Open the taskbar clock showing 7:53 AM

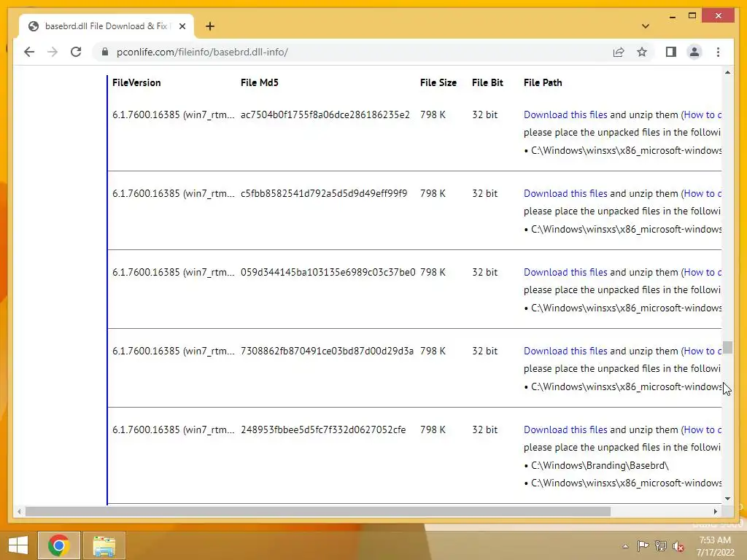click(715, 546)
